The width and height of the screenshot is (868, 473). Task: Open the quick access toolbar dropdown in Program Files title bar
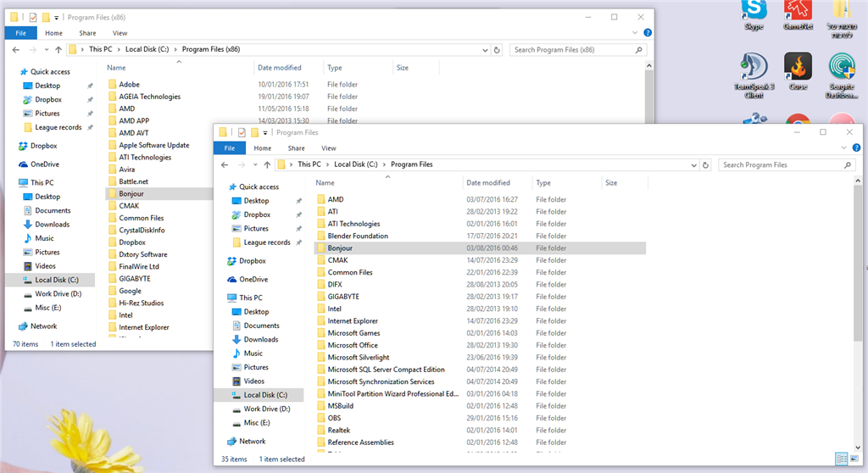pyautogui.click(x=265, y=133)
